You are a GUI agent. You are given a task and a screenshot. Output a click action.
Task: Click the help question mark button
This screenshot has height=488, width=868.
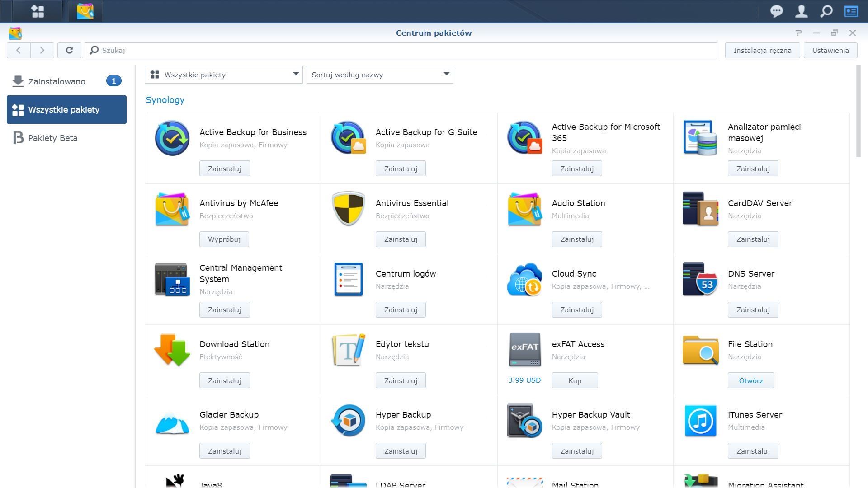pyautogui.click(x=798, y=33)
